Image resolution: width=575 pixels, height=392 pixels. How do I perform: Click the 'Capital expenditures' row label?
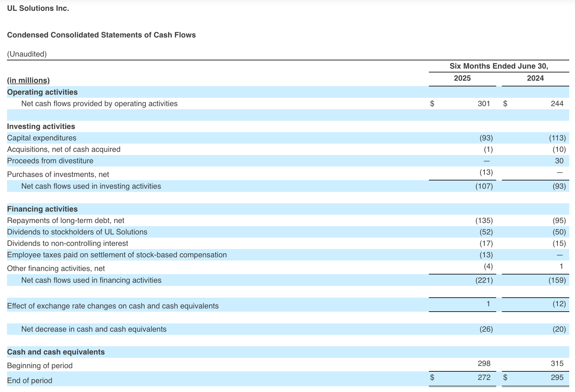tap(42, 138)
